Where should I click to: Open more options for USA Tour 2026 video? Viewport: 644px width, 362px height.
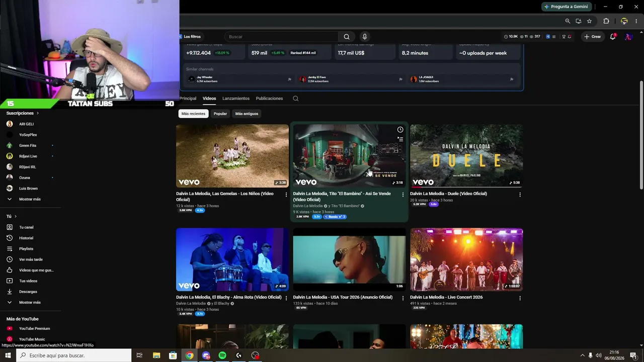403,298
